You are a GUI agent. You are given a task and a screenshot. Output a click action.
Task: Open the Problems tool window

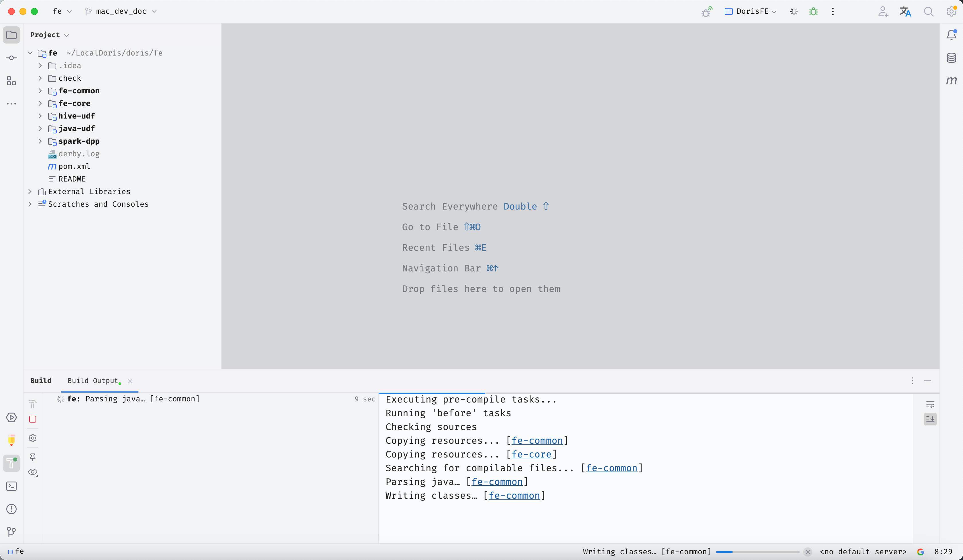[x=11, y=509]
